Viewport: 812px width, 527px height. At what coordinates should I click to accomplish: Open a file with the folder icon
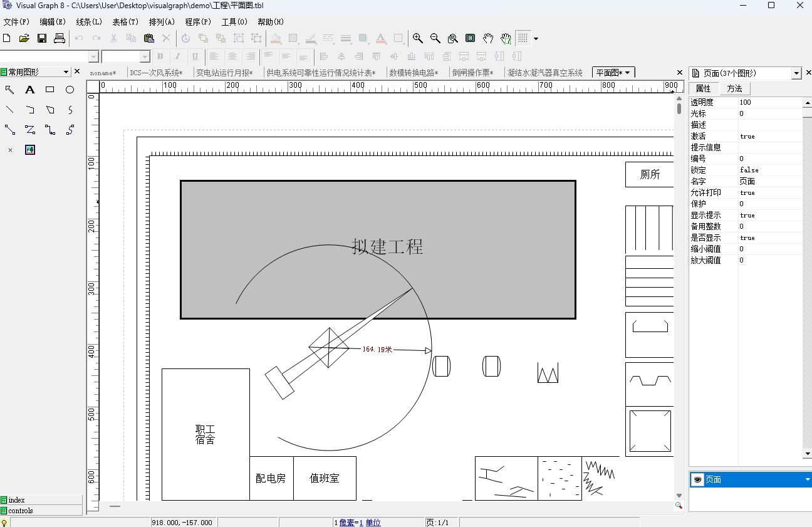click(24, 38)
